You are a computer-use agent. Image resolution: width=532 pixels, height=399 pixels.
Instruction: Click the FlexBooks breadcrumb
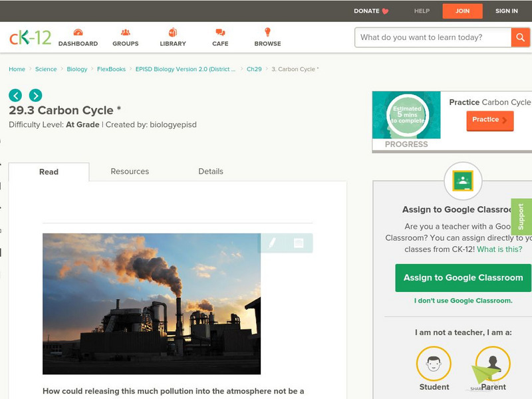click(111, 69)
